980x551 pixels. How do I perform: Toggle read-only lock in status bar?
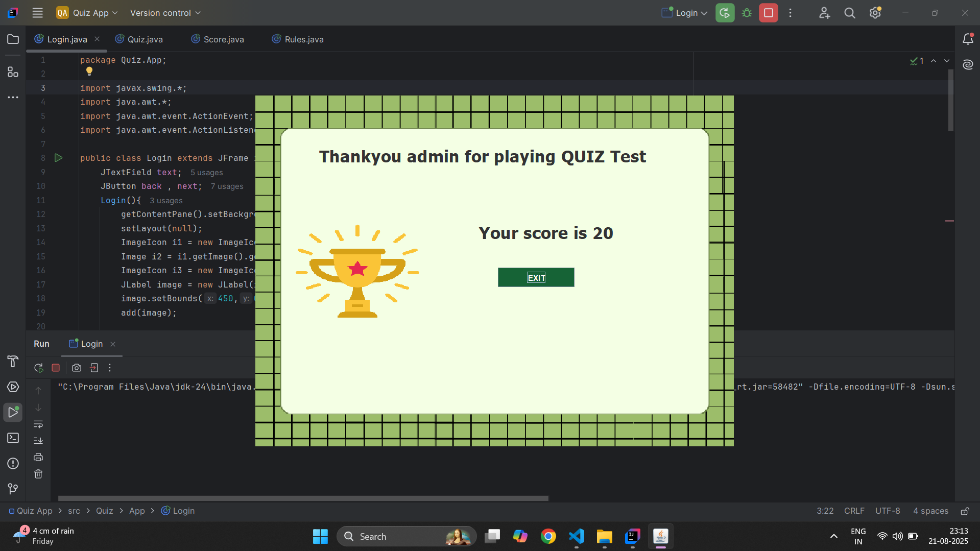tap(965, 511)
